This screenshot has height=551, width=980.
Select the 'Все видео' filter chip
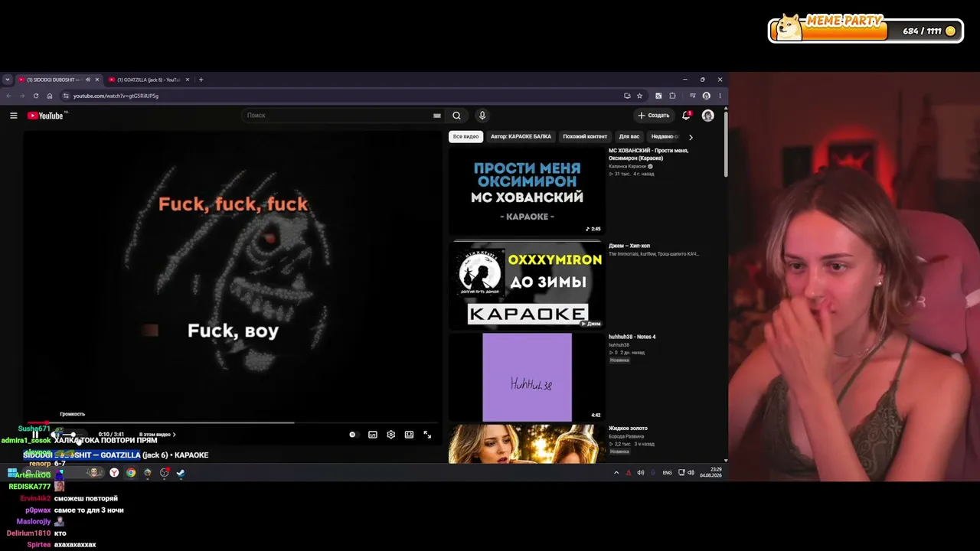[465, 137]
